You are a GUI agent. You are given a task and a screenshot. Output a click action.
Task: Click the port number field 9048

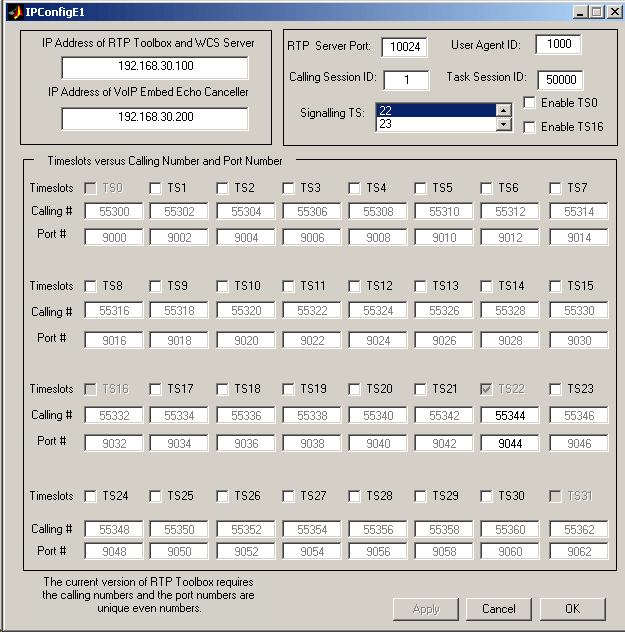coord(114,551)
